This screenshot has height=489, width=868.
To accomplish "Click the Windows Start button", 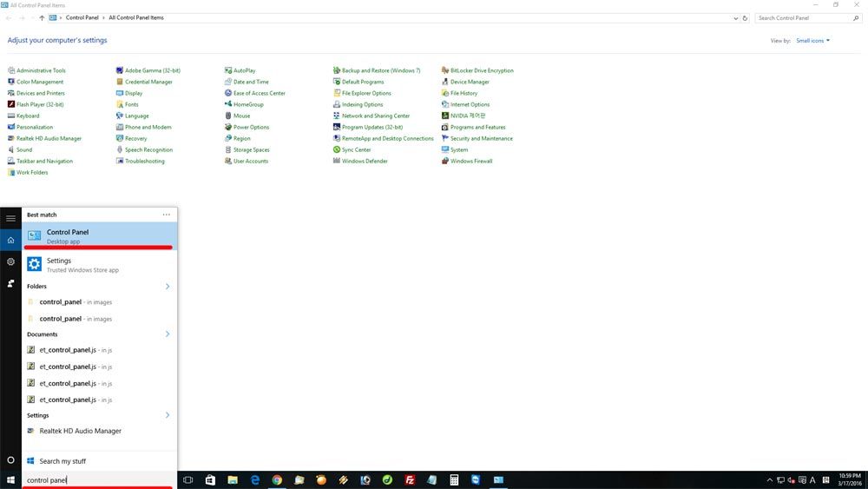I will pos(10,479).
